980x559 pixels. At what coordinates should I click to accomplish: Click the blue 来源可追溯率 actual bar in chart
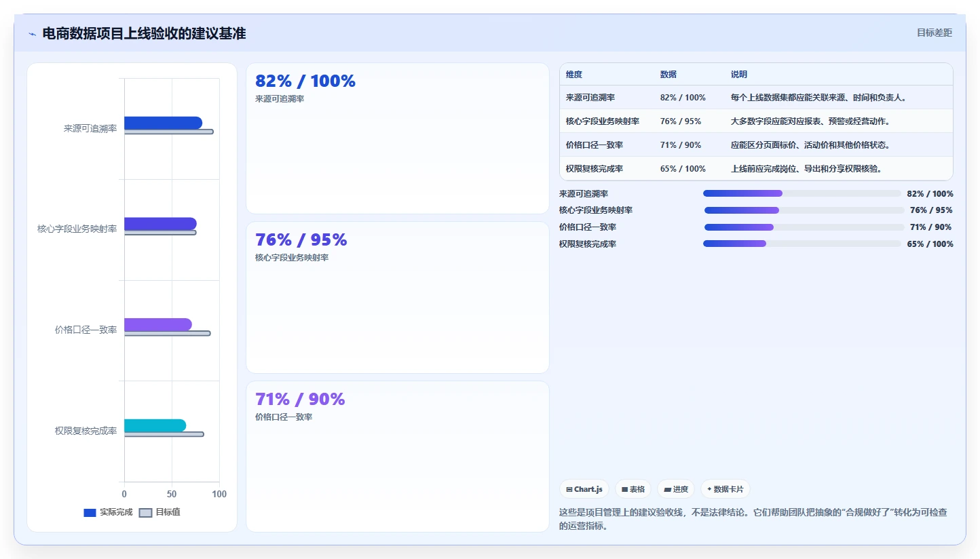click(x=163, y=123)
